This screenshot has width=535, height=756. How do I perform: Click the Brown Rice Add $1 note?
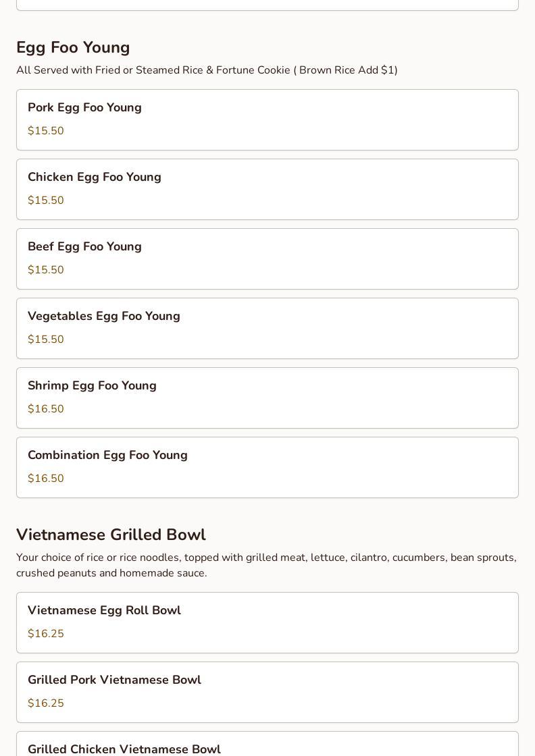pyautogui.click(x=345, y=70)
